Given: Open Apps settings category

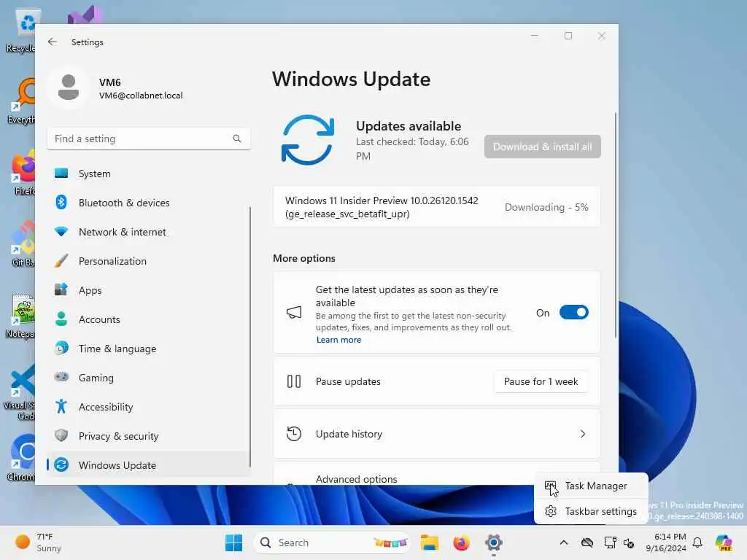Looking at the screenshot, I should point(149,290).
